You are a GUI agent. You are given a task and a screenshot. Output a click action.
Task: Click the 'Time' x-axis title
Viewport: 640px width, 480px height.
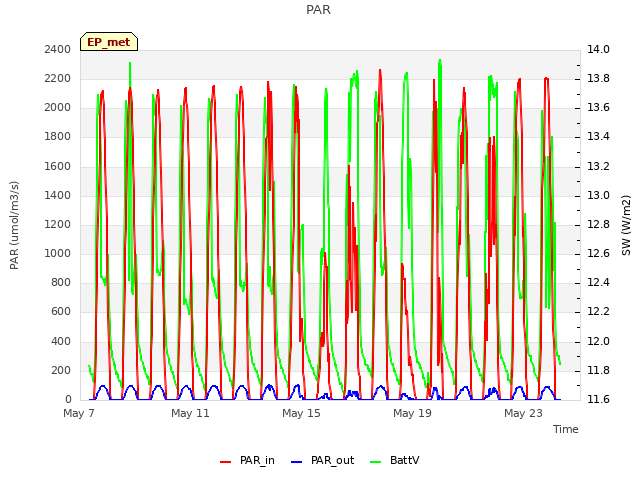pyautogui.click(x=566, y=429)
